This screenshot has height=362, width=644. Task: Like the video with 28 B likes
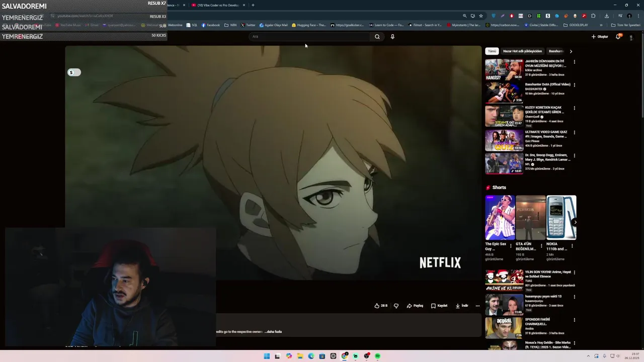pyautogui.click(x=381, y=306)
